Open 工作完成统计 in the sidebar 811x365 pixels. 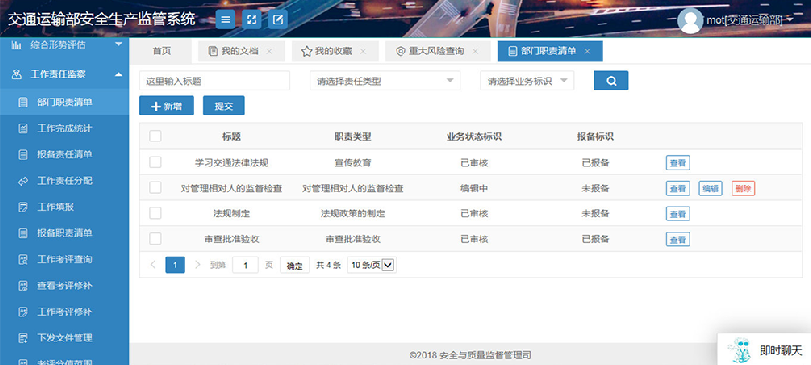(x=64, y=128)
